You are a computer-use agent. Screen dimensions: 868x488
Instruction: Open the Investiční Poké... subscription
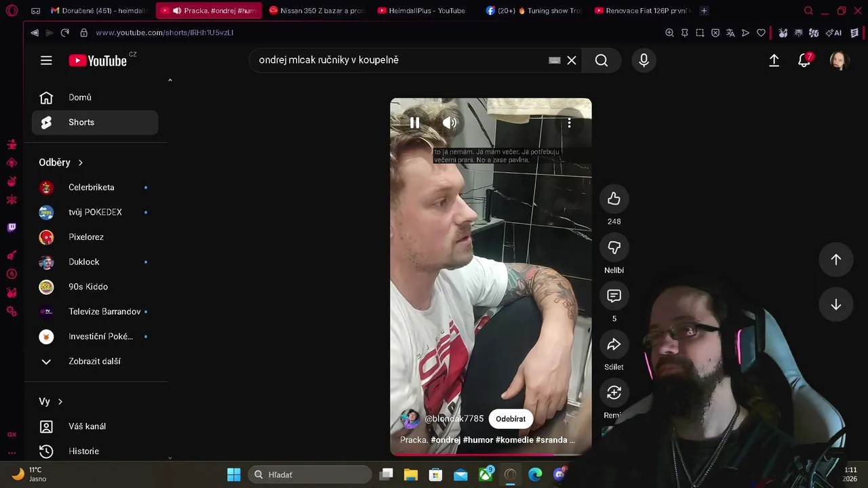95,337
